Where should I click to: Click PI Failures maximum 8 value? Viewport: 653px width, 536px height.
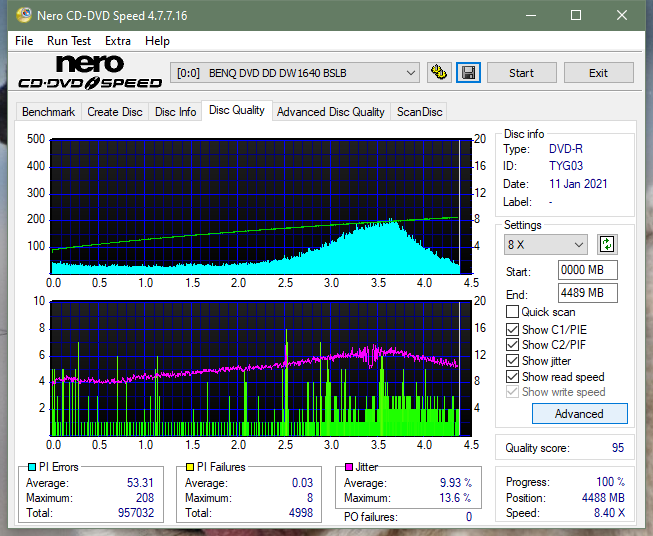[x=310, y=498]
